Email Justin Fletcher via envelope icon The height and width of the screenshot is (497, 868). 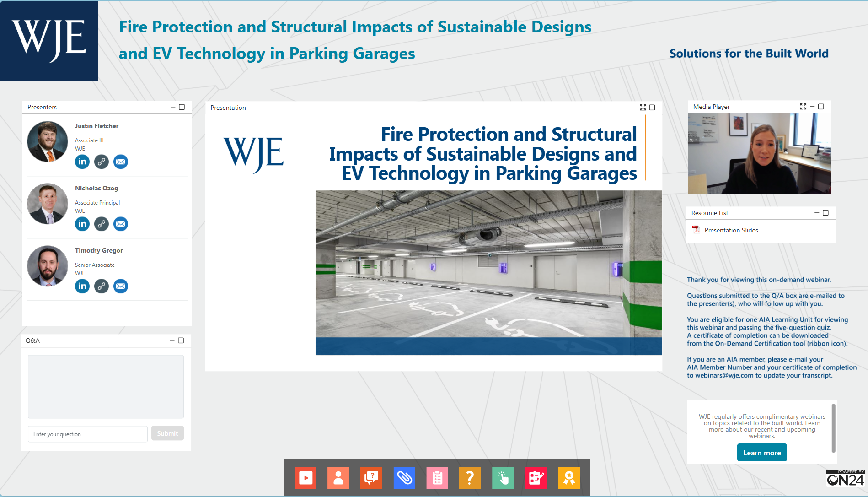[x=121, y=162]
